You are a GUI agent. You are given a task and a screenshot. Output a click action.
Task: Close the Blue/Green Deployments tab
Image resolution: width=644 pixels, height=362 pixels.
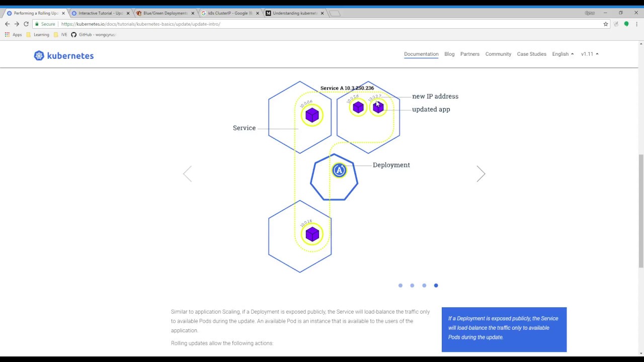click(x=193, y=14)
